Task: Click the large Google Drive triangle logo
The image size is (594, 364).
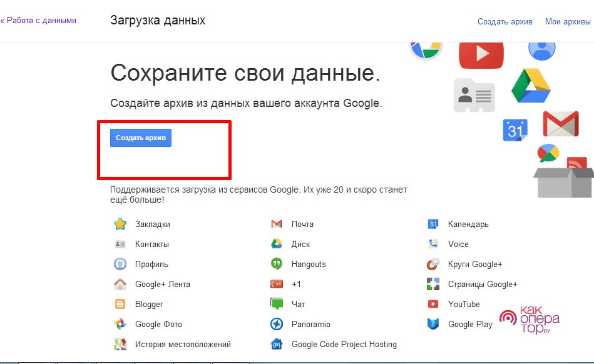Action: 531,86
